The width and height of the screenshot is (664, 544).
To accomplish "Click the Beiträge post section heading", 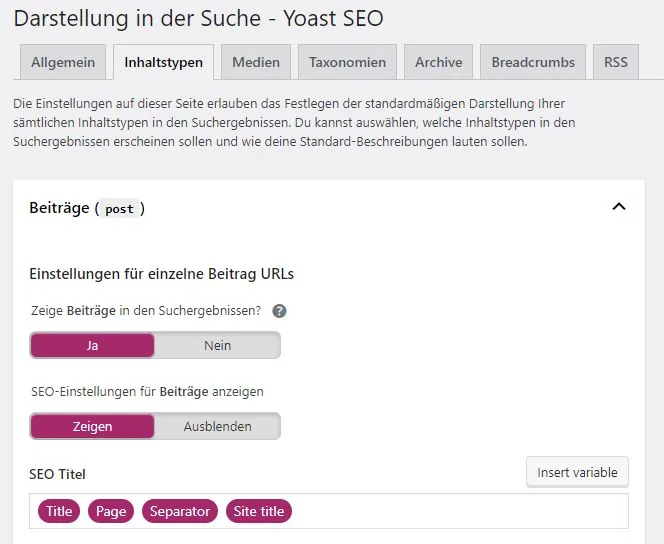I will coord(87,208).
